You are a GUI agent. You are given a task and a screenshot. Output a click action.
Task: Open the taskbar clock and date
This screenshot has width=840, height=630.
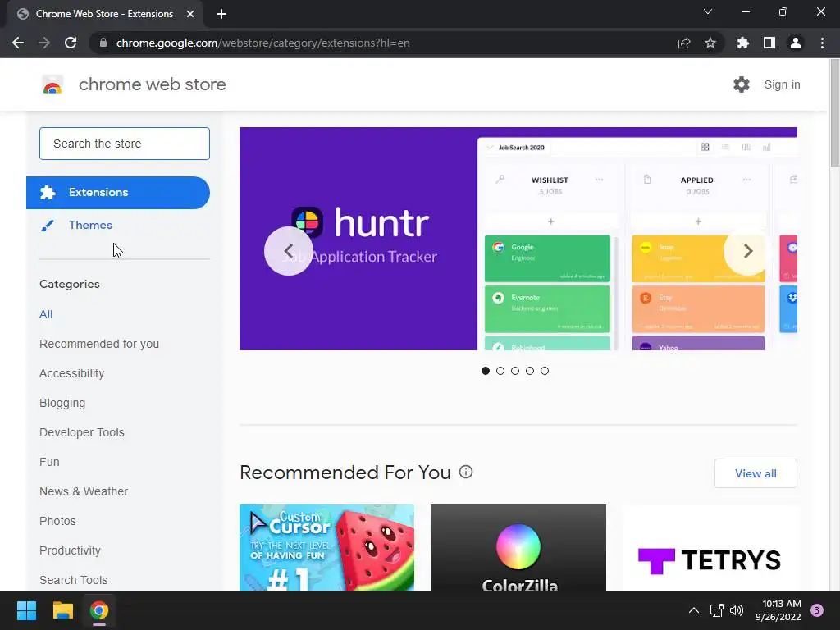click(x=778, y=610)
